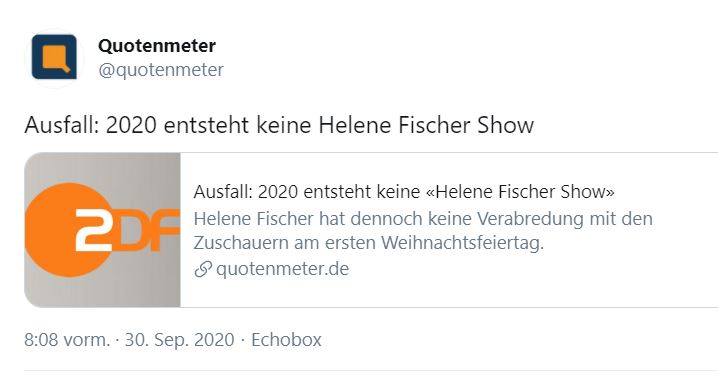718x384 pixels.
Task: Open the ZDF link preview thumbnail
Action: coord(103,230)
